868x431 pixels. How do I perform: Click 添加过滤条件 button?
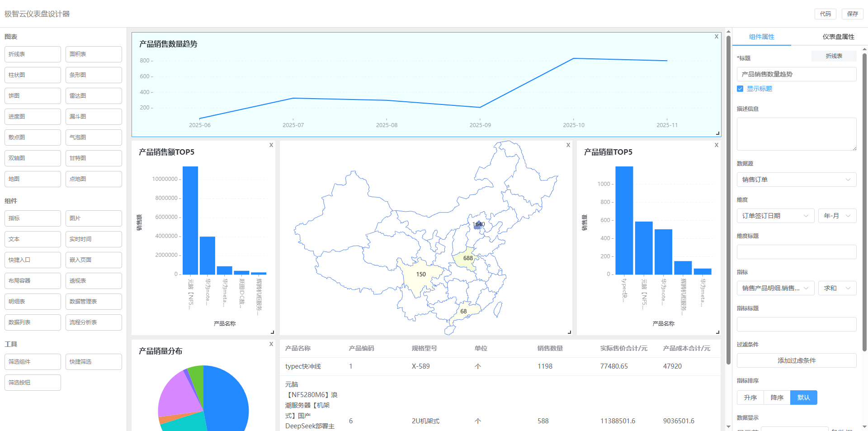click(x=796, y=360)
